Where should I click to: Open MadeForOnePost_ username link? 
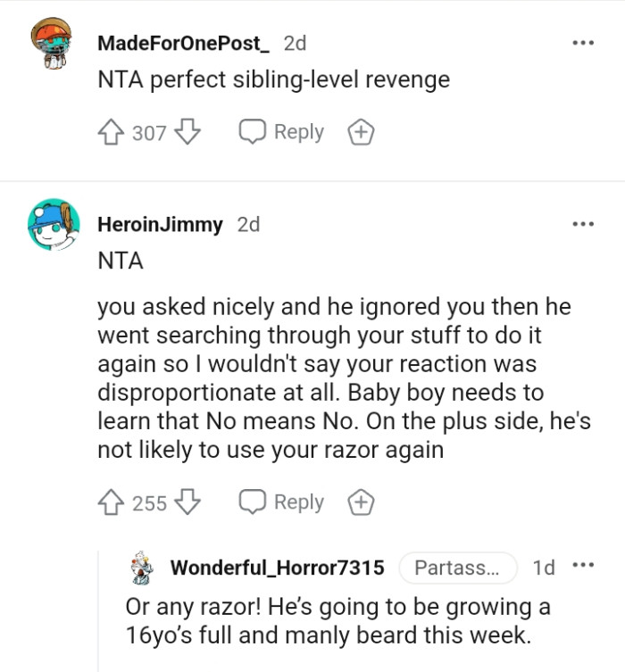[183, 43]
